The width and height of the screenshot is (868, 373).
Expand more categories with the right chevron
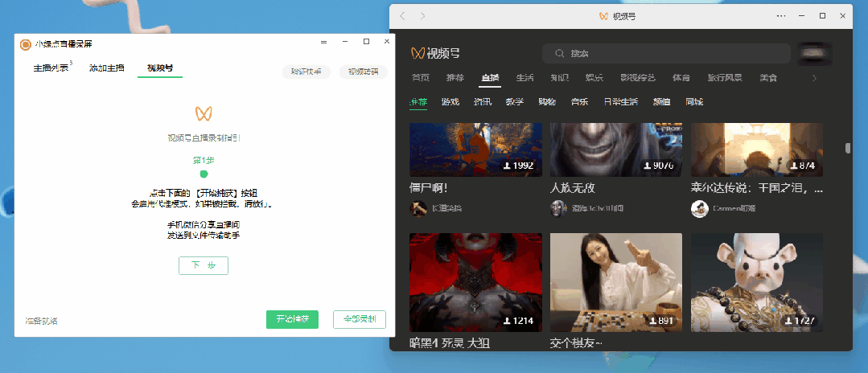(814, 78)
